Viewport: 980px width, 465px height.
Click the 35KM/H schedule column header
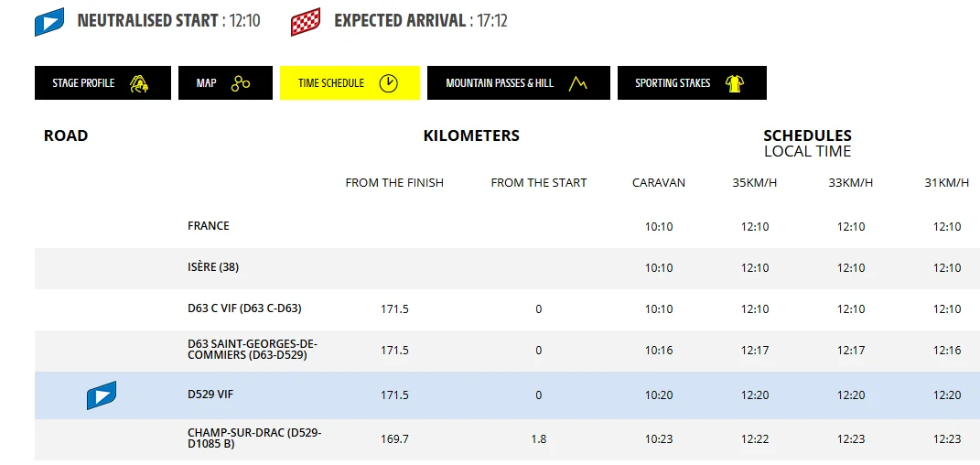coord(755,183)
